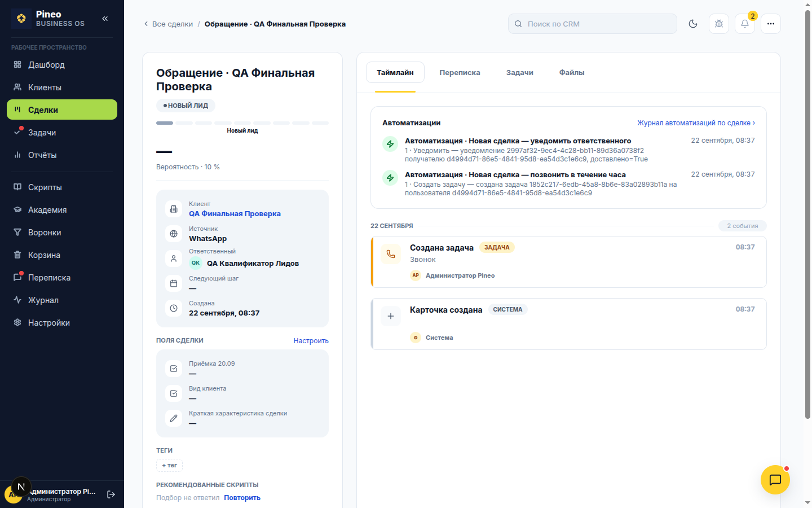The height and width of the screenshot is (508, 812).
Task: Switch to the Переписка tab
Action: [460, 72]
